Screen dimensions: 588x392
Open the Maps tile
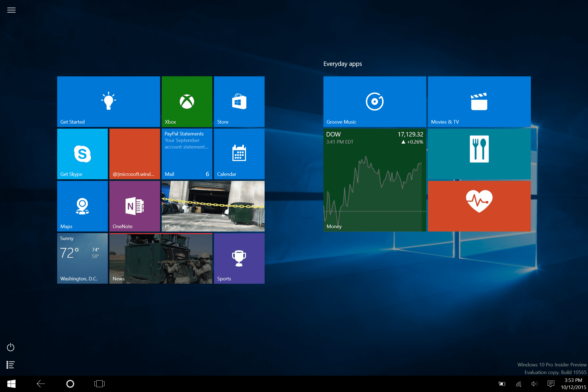pos(82,206)
